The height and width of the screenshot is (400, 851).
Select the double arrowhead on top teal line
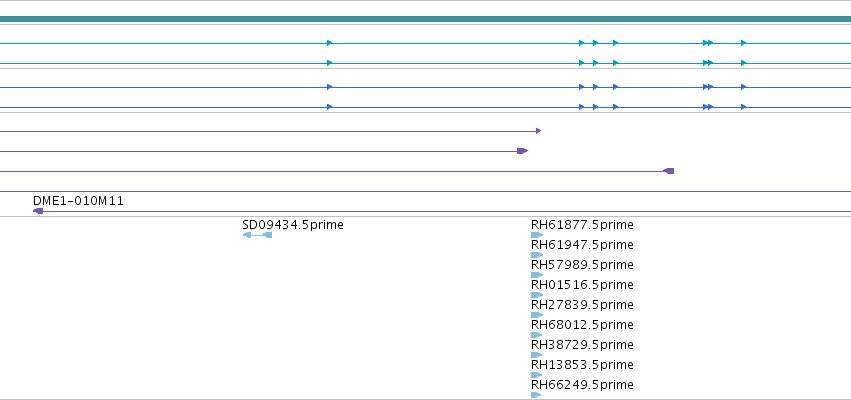point(708,43)
